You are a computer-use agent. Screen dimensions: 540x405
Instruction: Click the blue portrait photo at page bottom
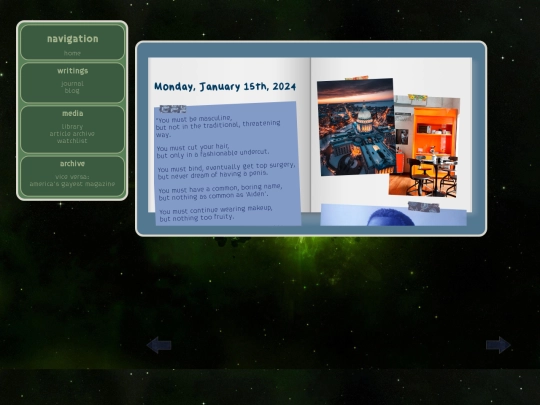(393, 215)
